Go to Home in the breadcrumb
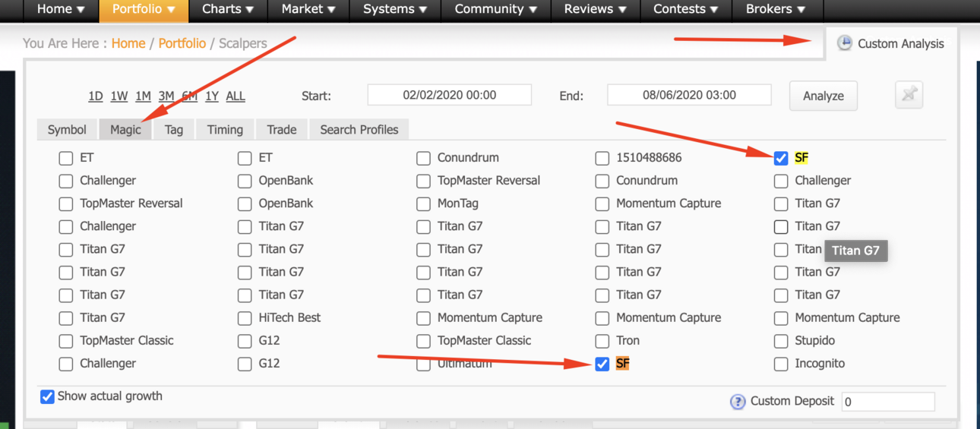 point(128,43)
